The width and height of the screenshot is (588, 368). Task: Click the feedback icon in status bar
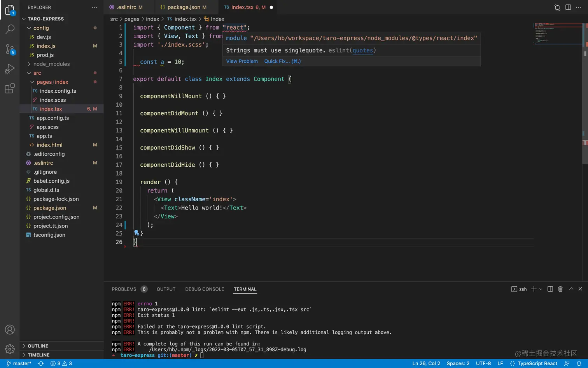567,363
